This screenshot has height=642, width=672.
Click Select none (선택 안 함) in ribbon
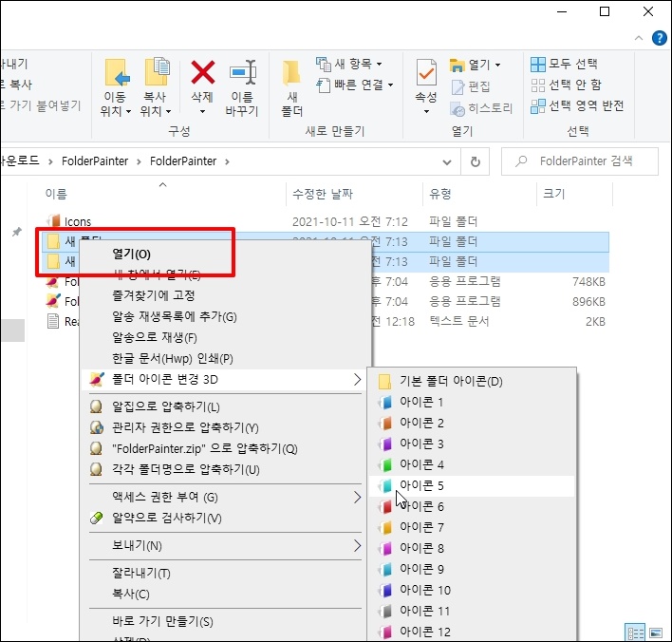click(566, 85)
